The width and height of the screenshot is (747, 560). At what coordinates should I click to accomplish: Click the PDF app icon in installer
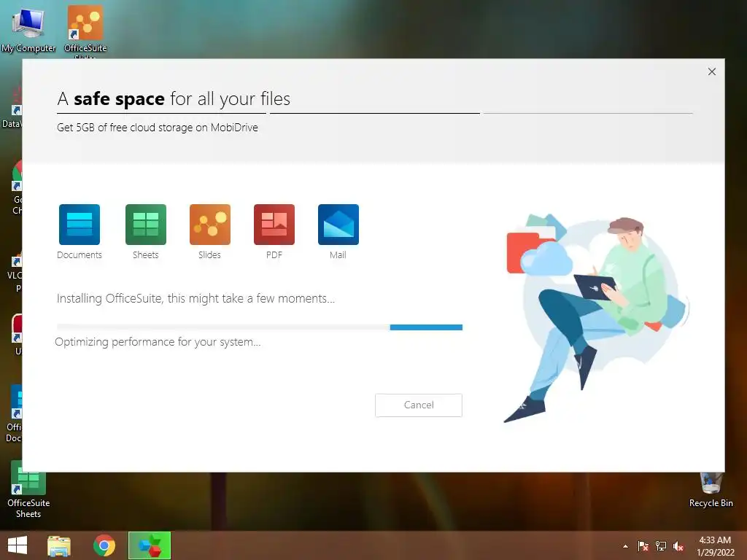click(x=274, y=225)
